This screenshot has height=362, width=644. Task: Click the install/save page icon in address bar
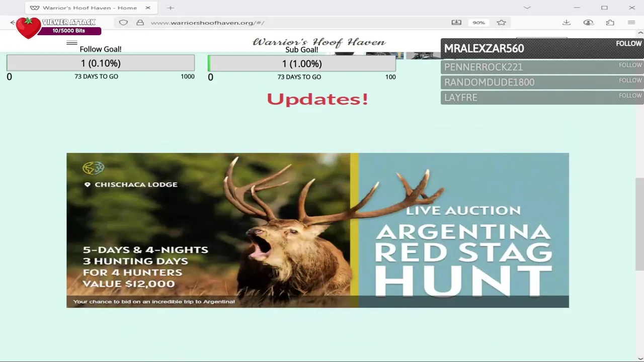pos(456,23)
